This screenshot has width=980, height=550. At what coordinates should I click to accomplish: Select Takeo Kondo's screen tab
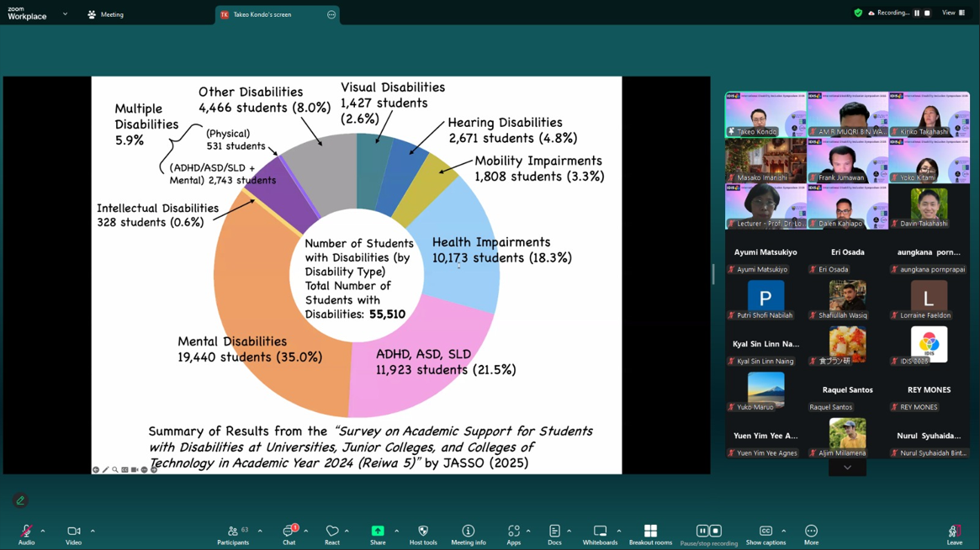pyautogui.click(x=269, y=14)
